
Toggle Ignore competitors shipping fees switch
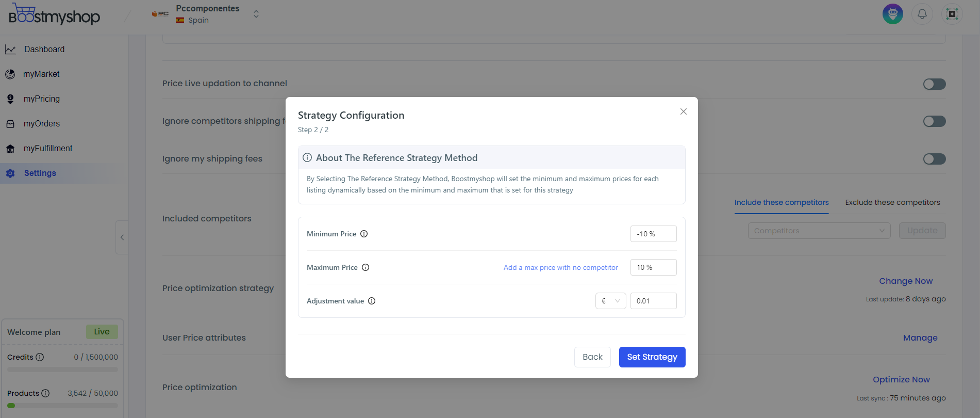click(x=934, y=121)
